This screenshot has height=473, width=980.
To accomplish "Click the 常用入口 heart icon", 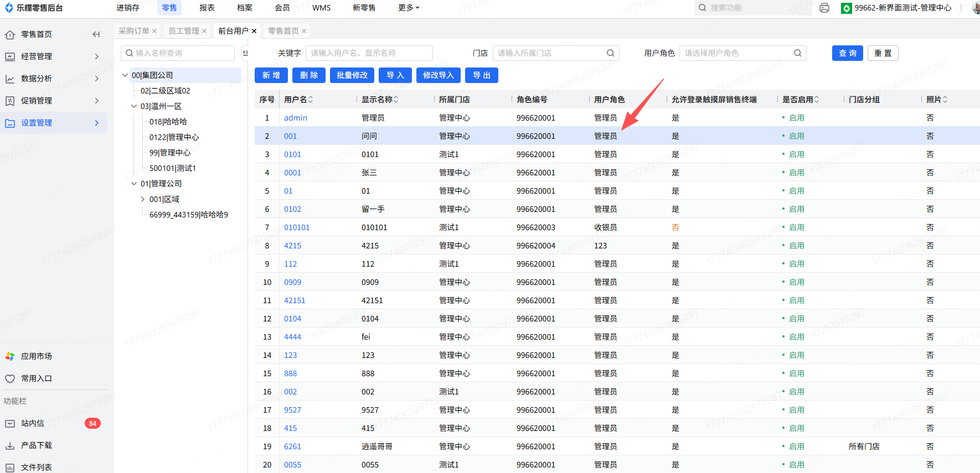I will 10,378.
